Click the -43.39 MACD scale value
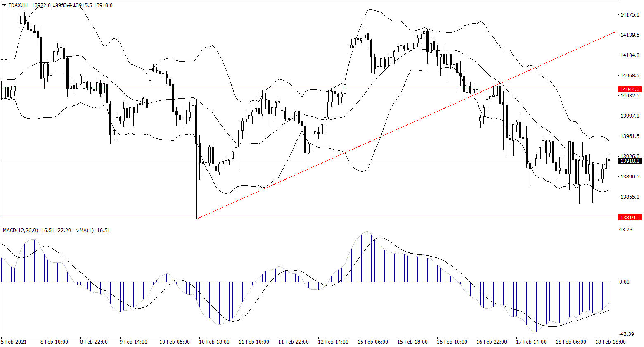The image size is (644, 347). coord(627,334)
